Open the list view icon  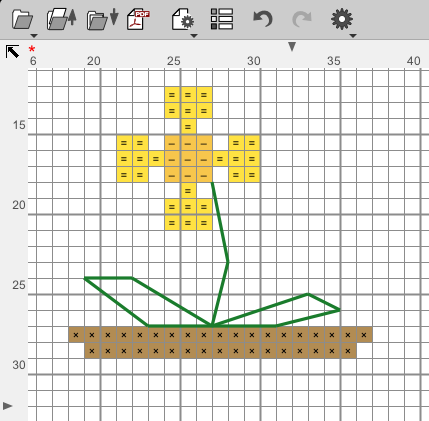[x=222, y=19]
